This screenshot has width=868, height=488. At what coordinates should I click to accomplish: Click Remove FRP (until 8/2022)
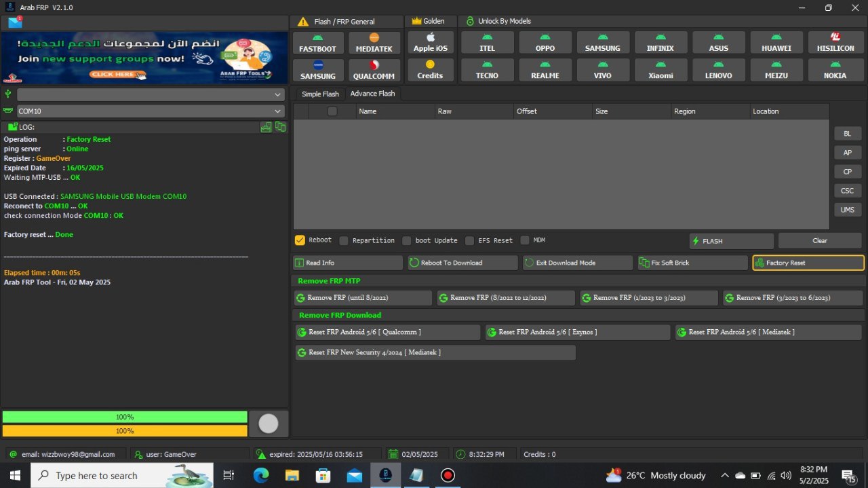[x=363, y=298]
